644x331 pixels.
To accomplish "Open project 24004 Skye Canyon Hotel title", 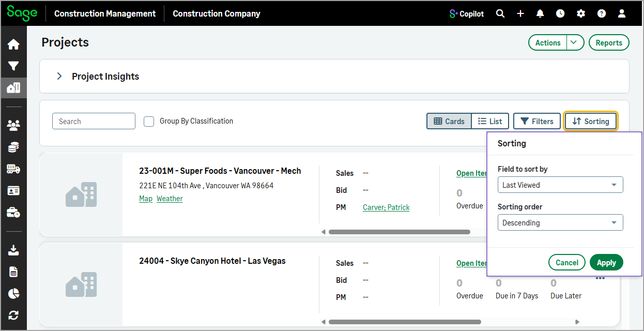I will (212, 261).
